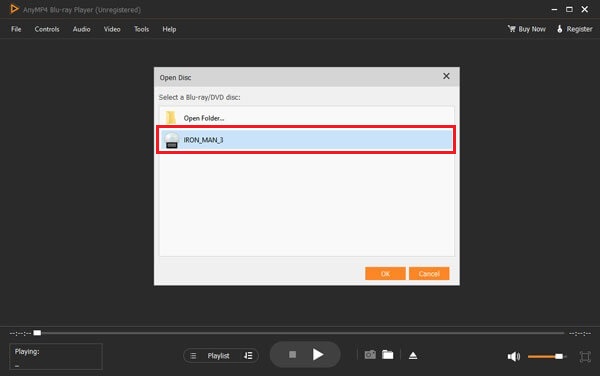Select the IRON_MAN_3 disc entry

(307, 140)
